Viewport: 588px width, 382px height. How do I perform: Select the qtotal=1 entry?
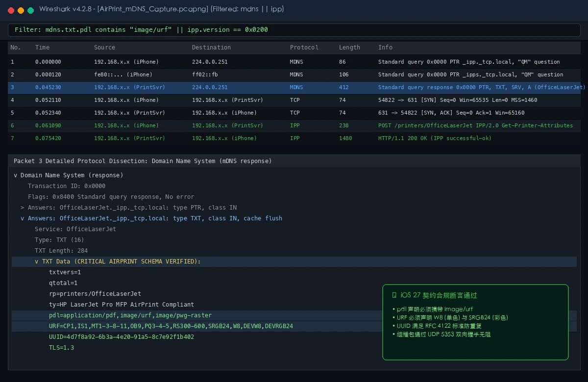click(63, 283)
